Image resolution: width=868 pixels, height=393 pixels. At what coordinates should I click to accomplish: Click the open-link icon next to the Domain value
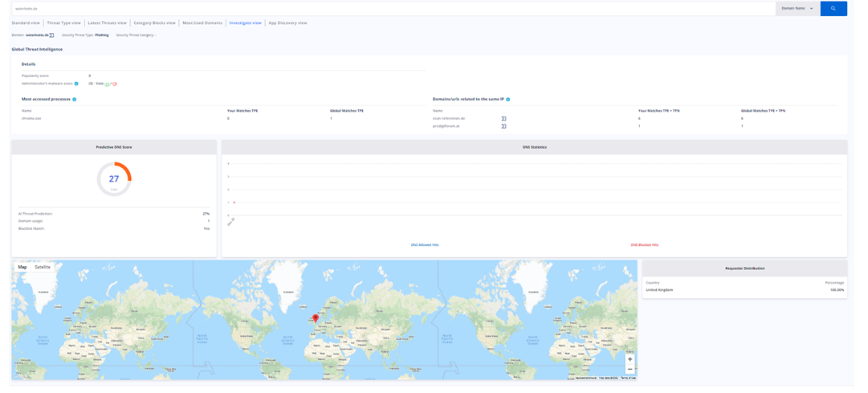[51, 35]
